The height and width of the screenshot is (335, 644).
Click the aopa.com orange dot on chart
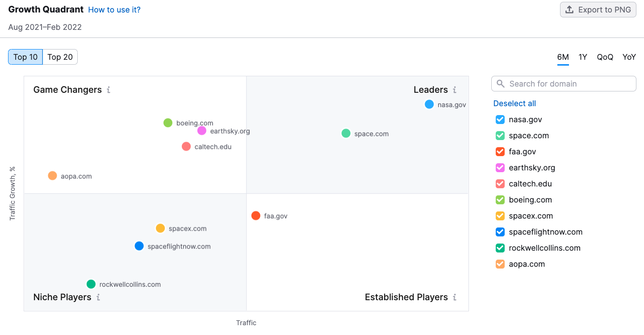pos(53,176)
